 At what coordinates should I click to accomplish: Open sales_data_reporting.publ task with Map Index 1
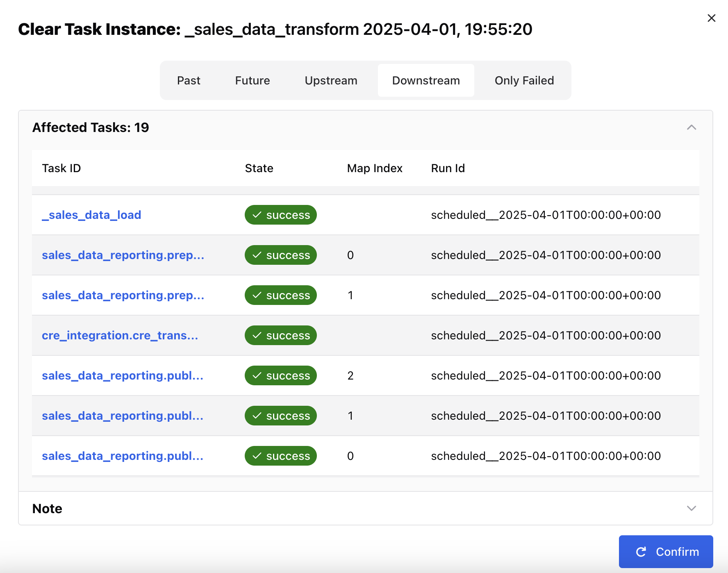coord(123,416)
